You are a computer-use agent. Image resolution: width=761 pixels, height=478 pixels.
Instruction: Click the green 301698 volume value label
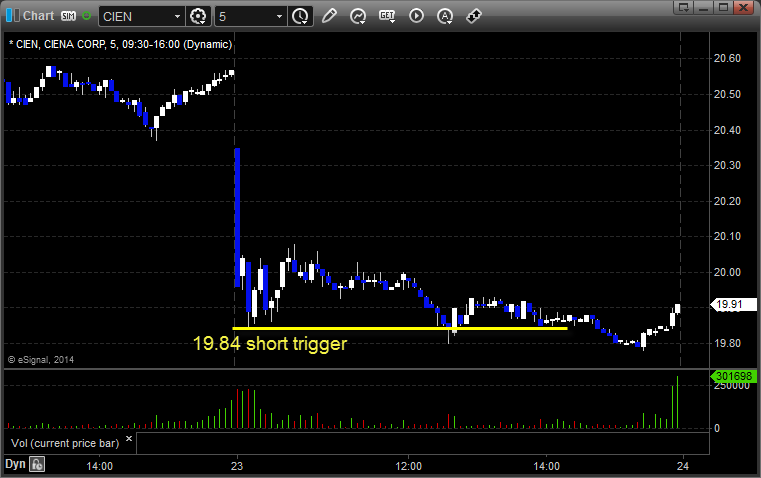tap(733, 376)
